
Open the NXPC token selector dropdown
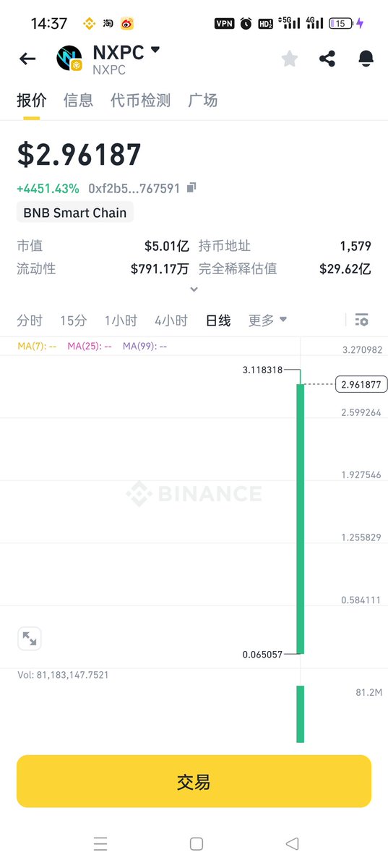(x=155, y=51)
